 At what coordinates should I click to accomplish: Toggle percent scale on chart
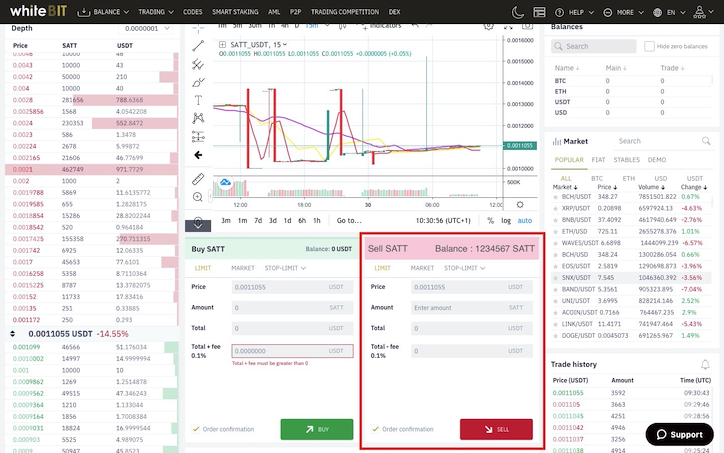click(x=490, y=221)
